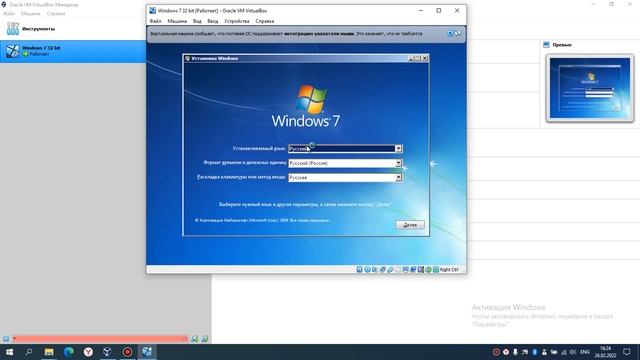Open Microsoft Edge from taskbar
The image size is (640, 360).
click(69, 352)
